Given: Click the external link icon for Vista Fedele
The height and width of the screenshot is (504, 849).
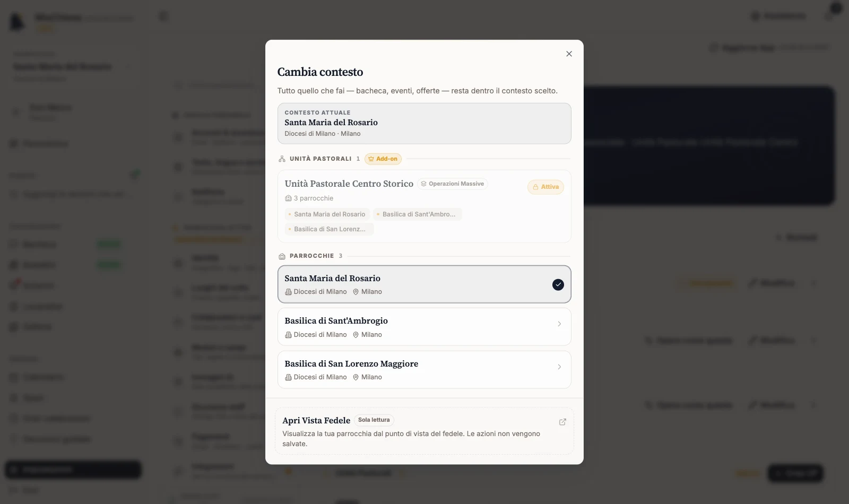Looking at the screenshot, I should [x=562, y=422].
